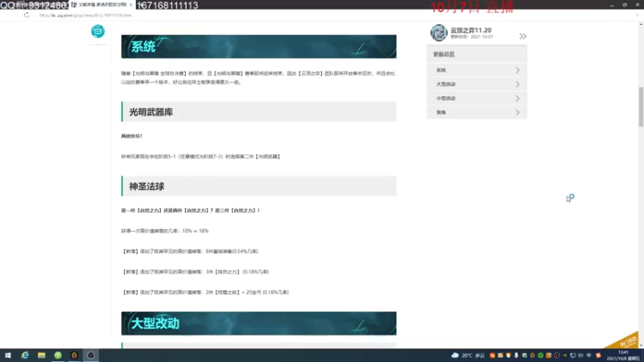644x362 pixels.
Task: Click the 更新总览 sidebar header
Action: pos(477,54)
